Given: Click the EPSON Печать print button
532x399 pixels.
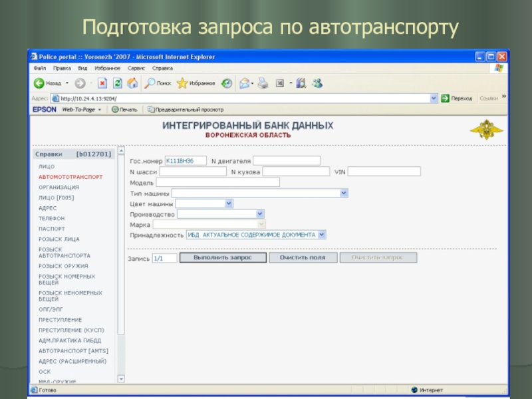Looking at the screenshot, I should click(x=124, y=109).
